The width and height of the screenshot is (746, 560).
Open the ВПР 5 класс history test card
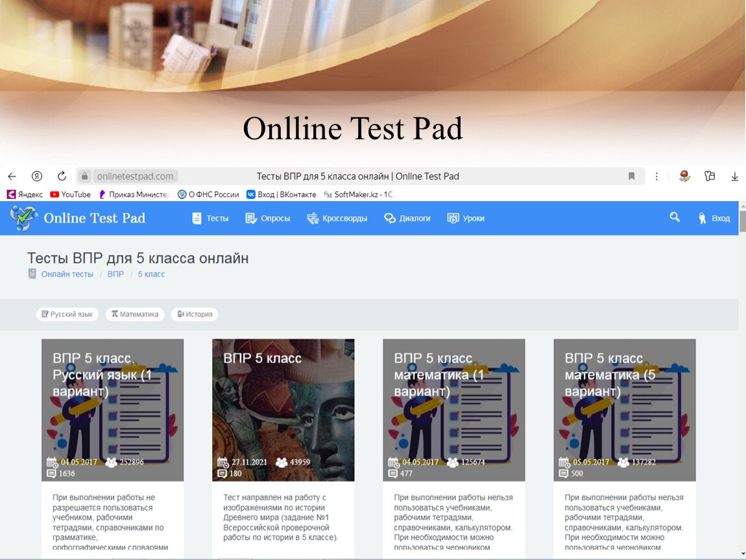(283, 410)
